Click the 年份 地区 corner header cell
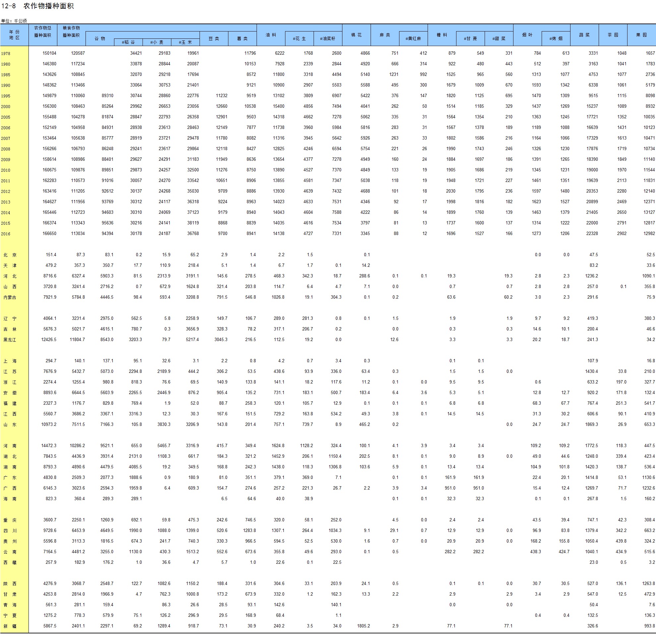656x644 pixels. (x=14, y=35)
